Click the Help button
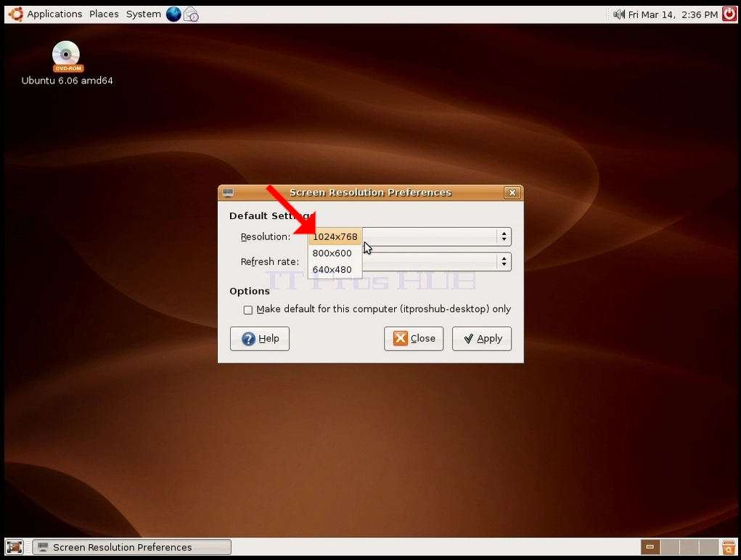The width and height of the screenshot is (741, 560). 259,339
